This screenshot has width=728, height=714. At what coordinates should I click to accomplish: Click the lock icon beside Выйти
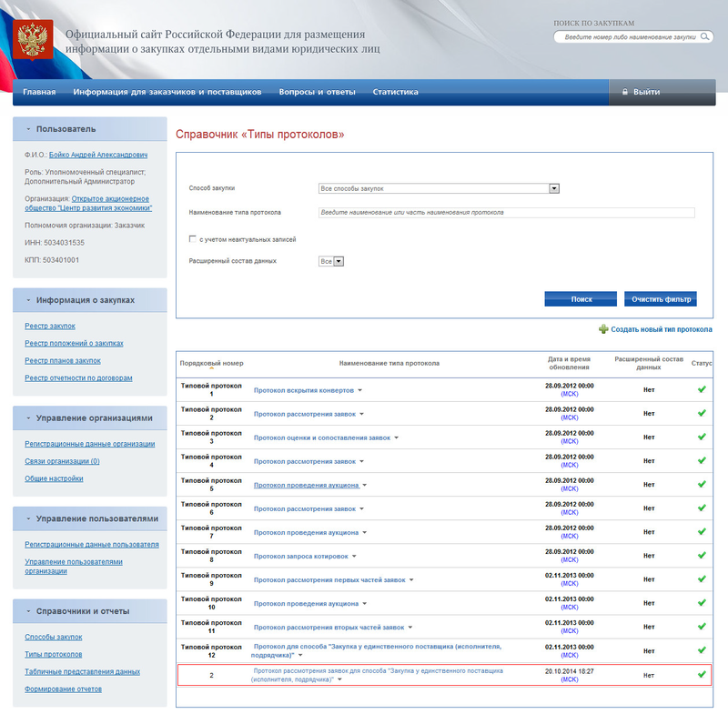pos(624,92)
